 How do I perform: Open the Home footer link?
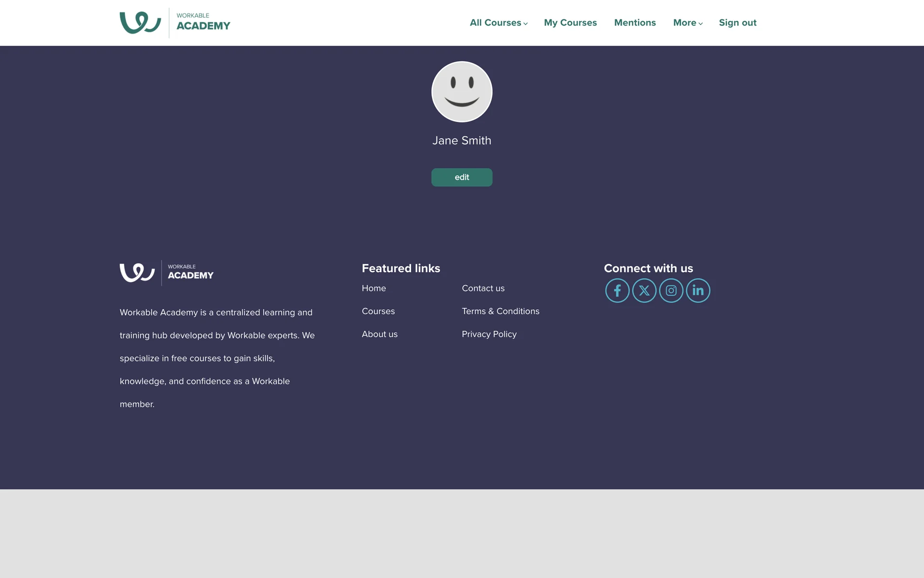[373, 288]
